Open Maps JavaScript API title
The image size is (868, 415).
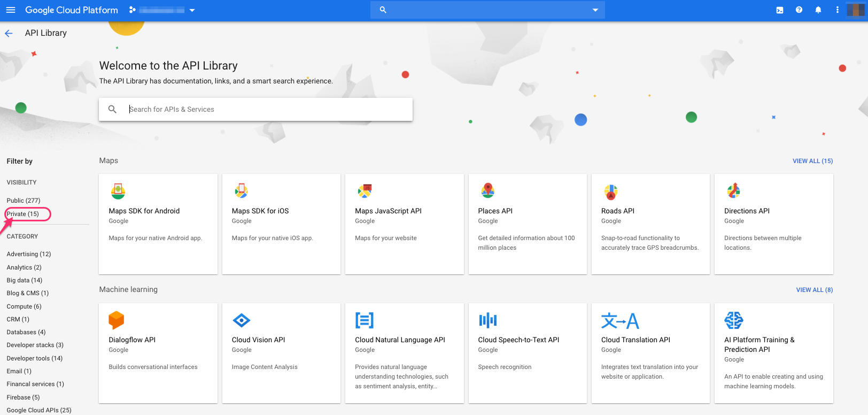click(389, 211)
